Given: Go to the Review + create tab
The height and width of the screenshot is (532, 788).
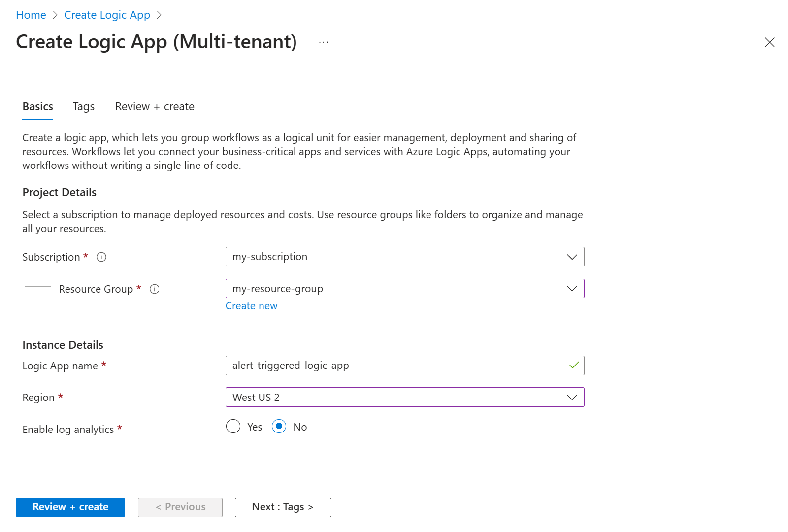Looking at the screenshot, I should (x=155, y=107).
